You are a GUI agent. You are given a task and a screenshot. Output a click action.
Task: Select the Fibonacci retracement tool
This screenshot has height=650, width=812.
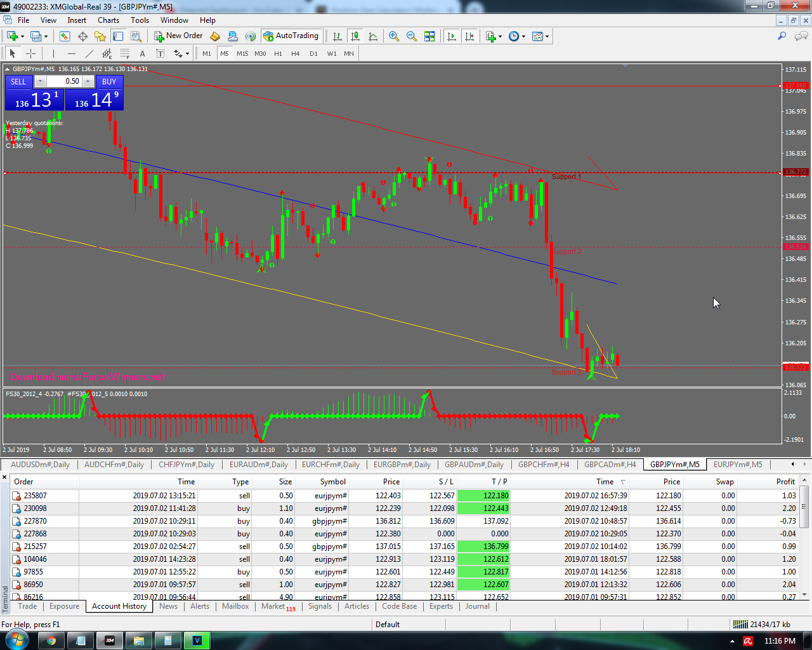click(x=125, y=53)
